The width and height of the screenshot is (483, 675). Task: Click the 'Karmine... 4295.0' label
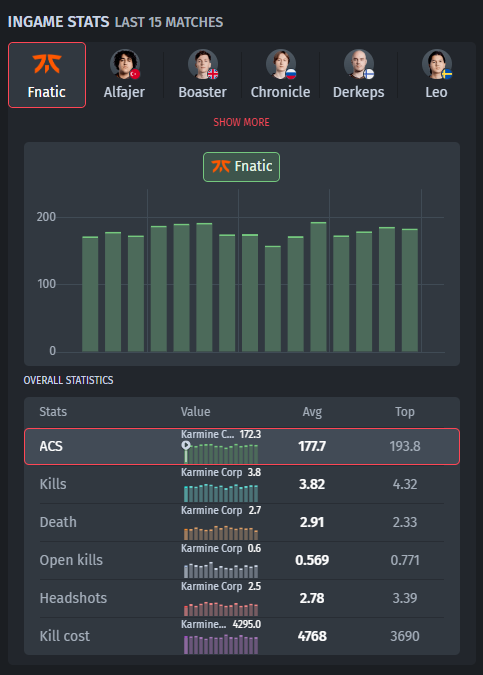pos(221,624)
